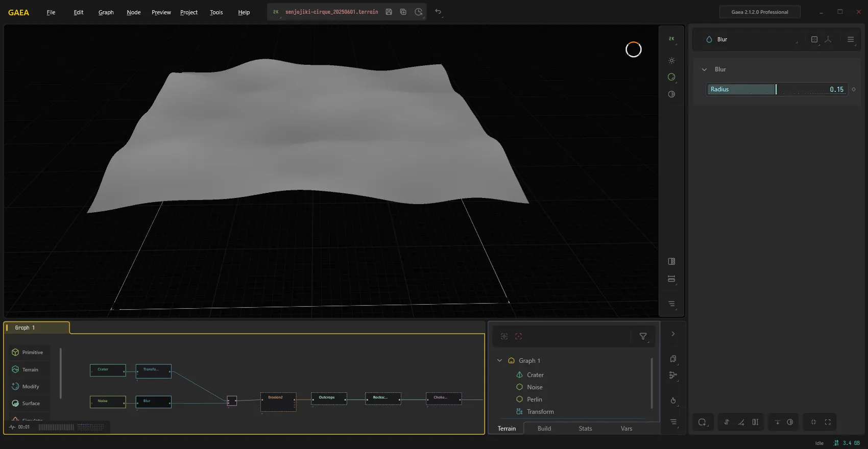
Task: Switch to the Build tab
Action: pyautogui.click(x=544, y=429)
